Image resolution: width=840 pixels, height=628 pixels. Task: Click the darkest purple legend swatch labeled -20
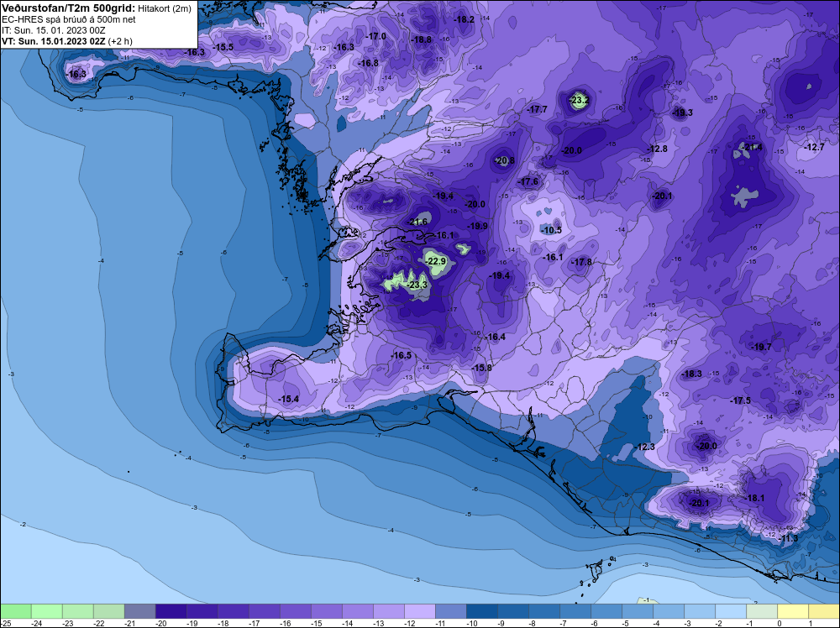(171, 611)
